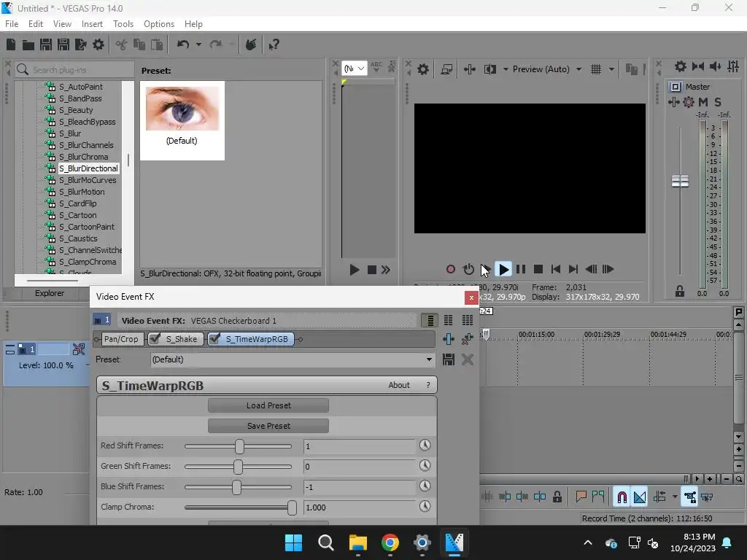Open Video Preview project properties gear
The image size is (747, 560).
coord(423,69)
